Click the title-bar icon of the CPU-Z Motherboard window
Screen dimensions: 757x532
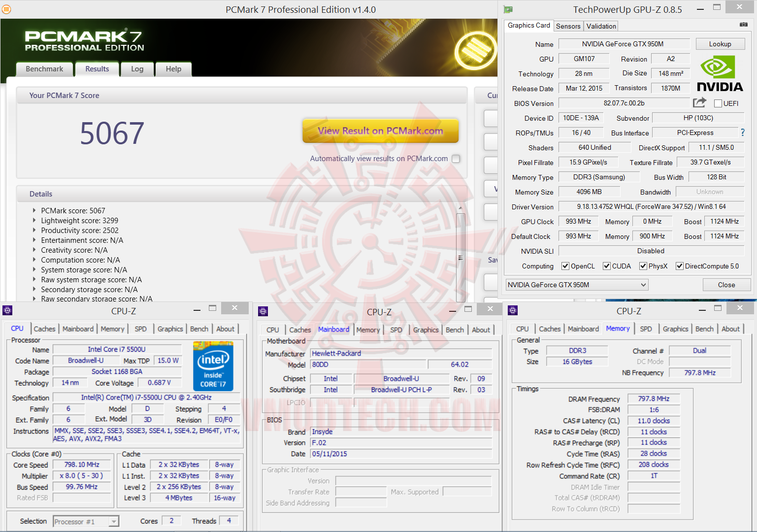point(263,311)
